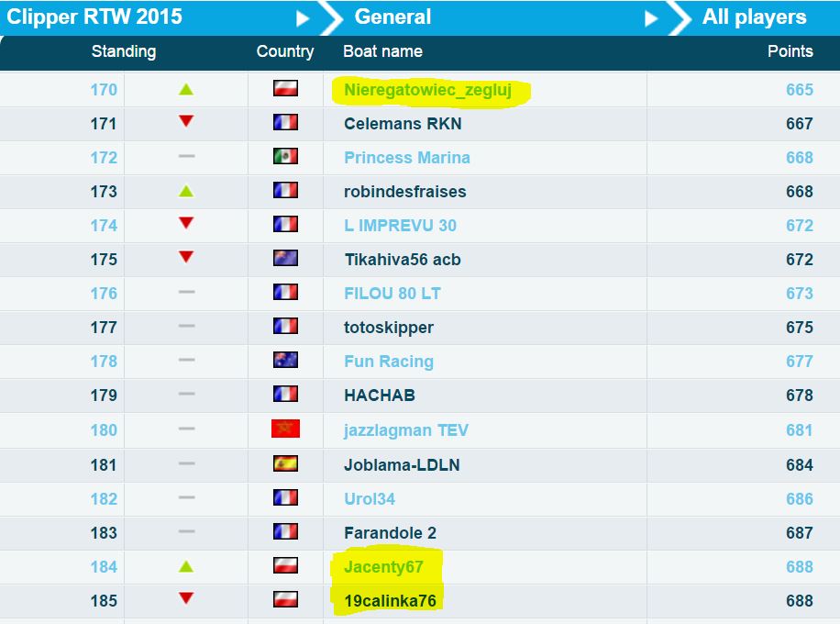The width and height of the screenshot is (840, 624).
Task: Click the green up arrow at standing 184
Action: click(186, 566)
